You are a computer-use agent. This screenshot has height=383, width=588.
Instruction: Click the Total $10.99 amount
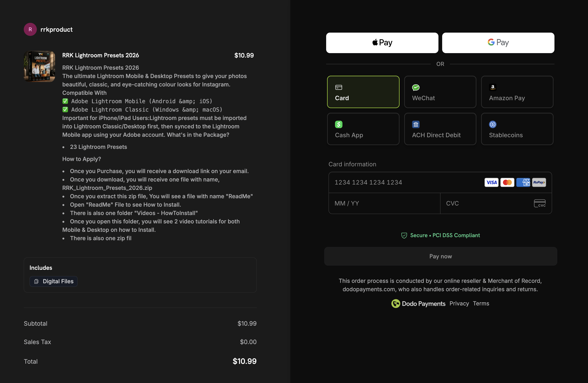tap(245, 361)
